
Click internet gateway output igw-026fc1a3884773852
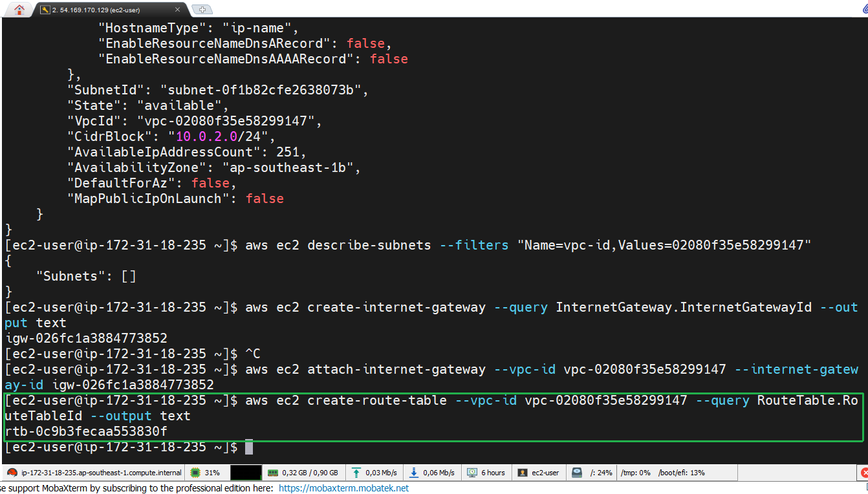pyautogui.click(x=86, y=338)
